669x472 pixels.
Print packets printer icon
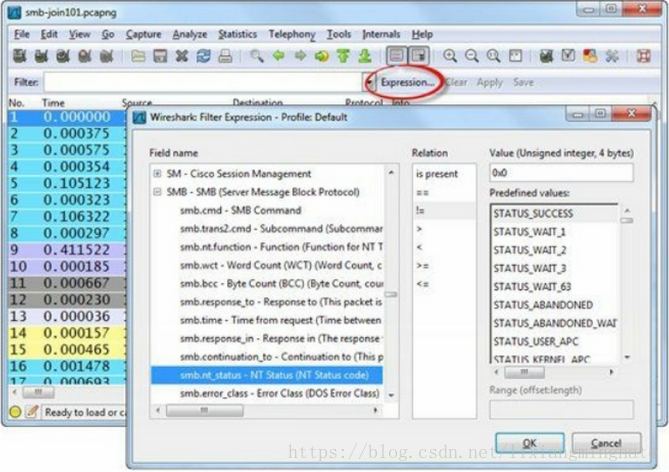225,56
